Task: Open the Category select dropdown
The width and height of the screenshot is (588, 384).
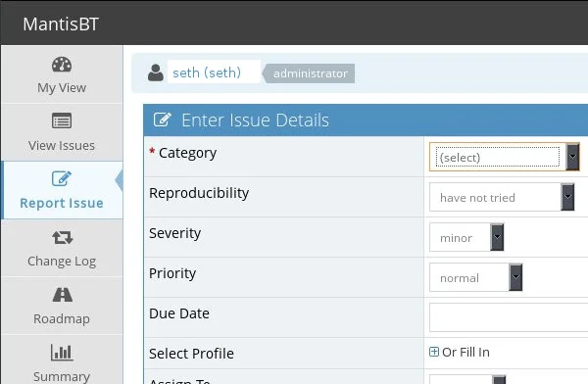Action: (x=505, y=157)
